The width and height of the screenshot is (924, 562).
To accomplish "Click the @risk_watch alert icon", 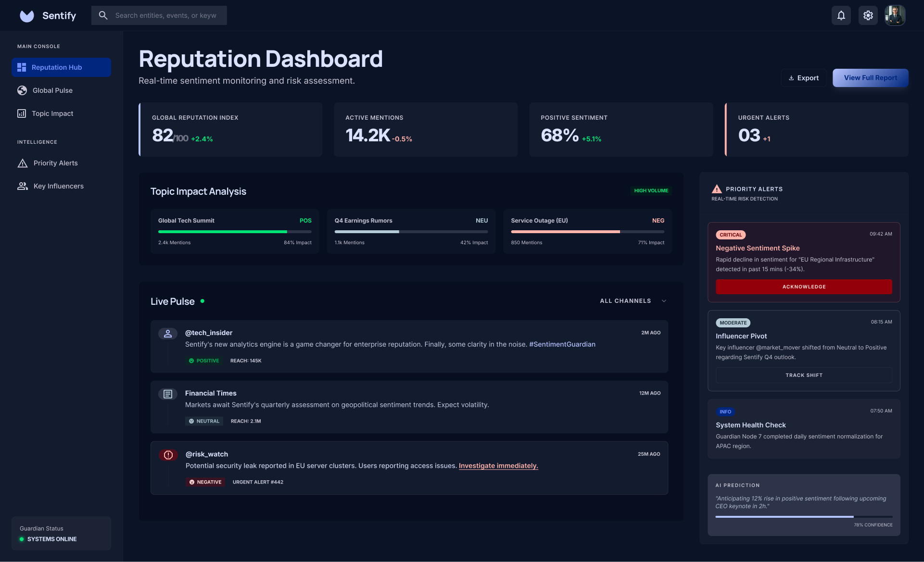I will coord(168,455).
